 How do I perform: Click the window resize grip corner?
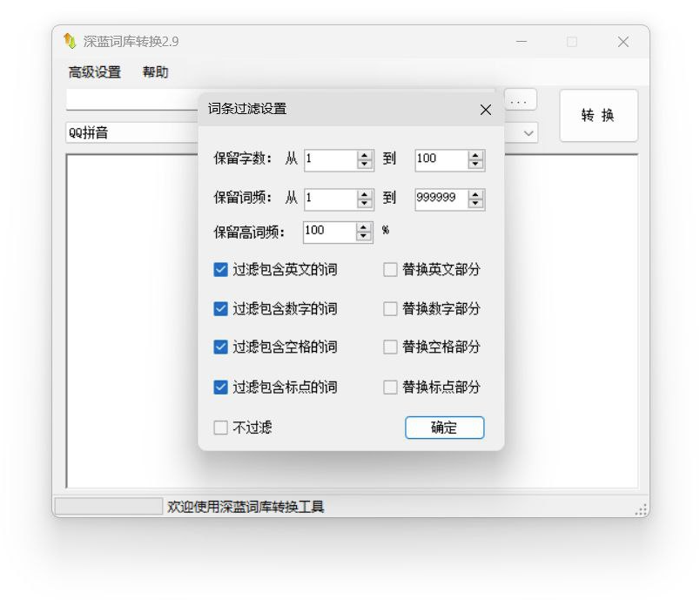[641, 509]
